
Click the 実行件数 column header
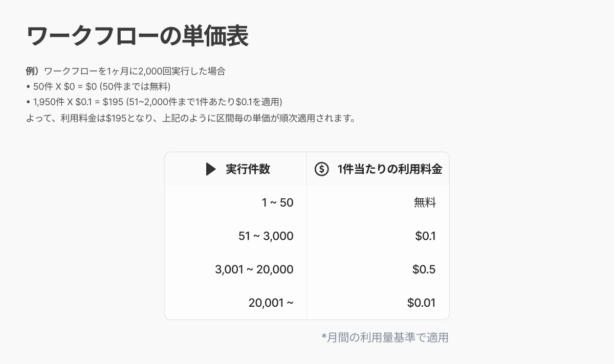point(248,169)
